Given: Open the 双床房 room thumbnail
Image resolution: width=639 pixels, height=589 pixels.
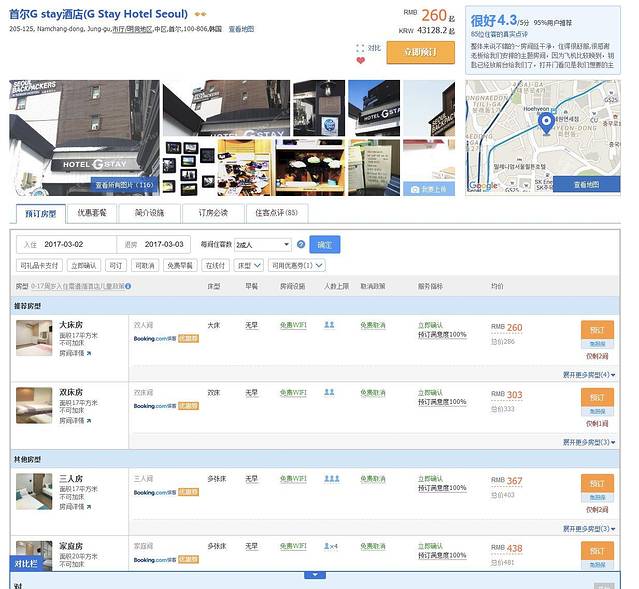Looking at the screenshot, I should click(34, 405).
